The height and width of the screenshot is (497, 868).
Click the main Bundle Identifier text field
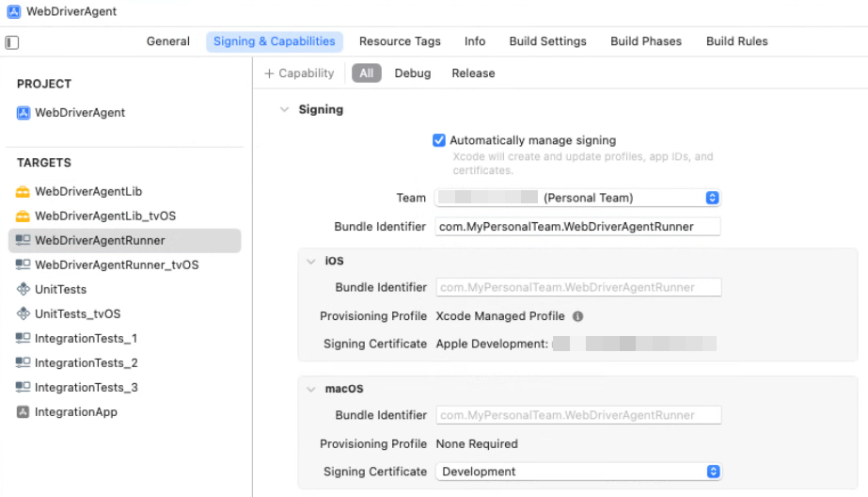point(577,227)
